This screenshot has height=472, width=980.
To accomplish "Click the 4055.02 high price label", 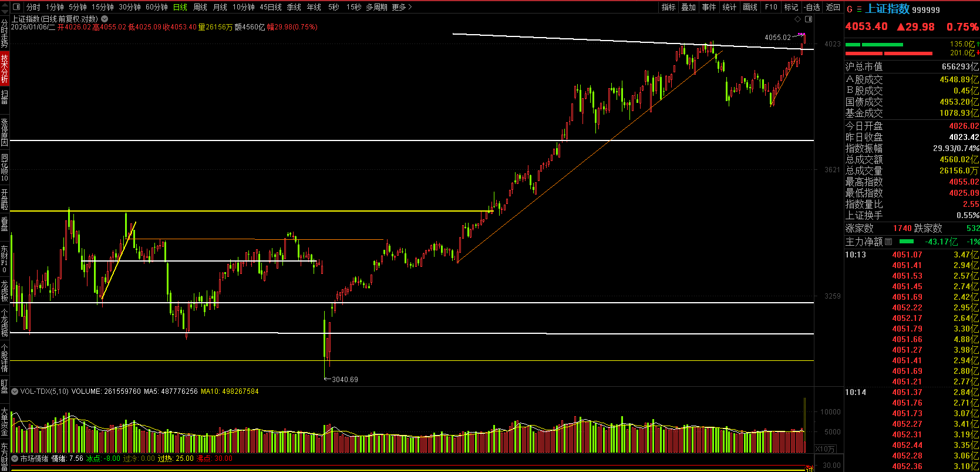I will coord(777,38).
